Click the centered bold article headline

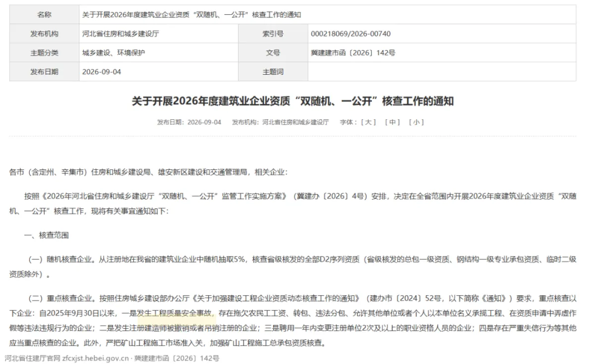pos(293,102)
